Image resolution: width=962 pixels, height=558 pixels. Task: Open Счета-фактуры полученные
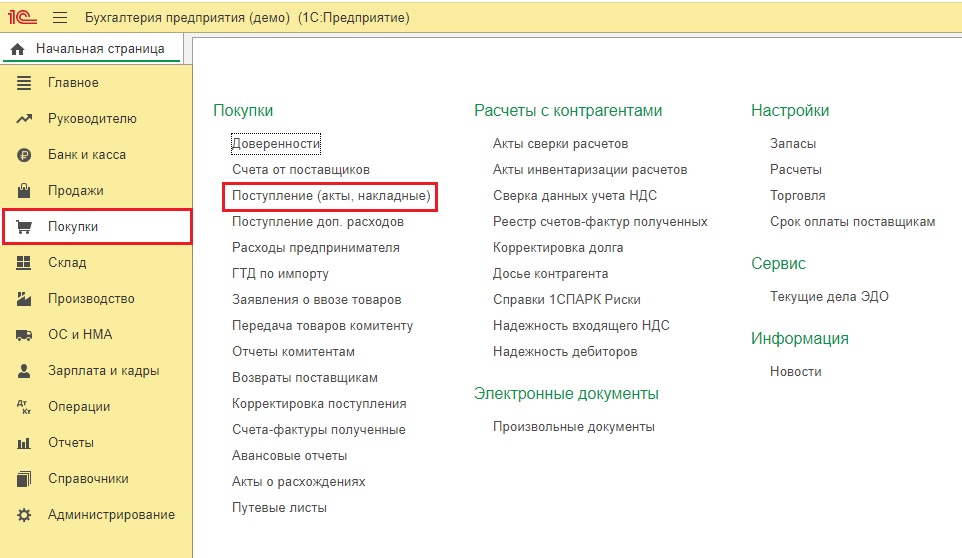pyautogui.click(x=318, y=430)
